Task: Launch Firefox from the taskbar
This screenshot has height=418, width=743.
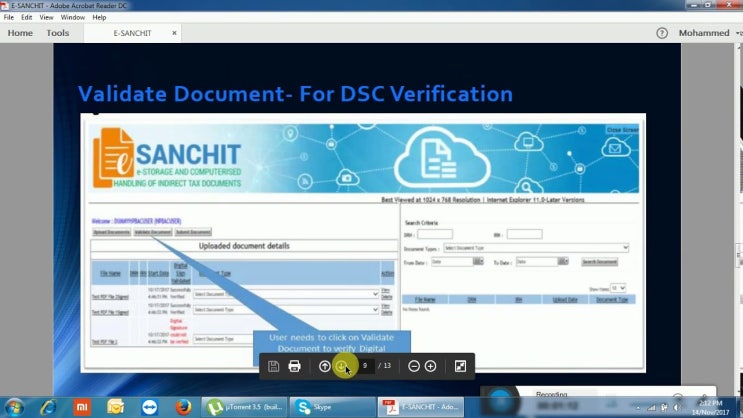Action: click(183, 407)
